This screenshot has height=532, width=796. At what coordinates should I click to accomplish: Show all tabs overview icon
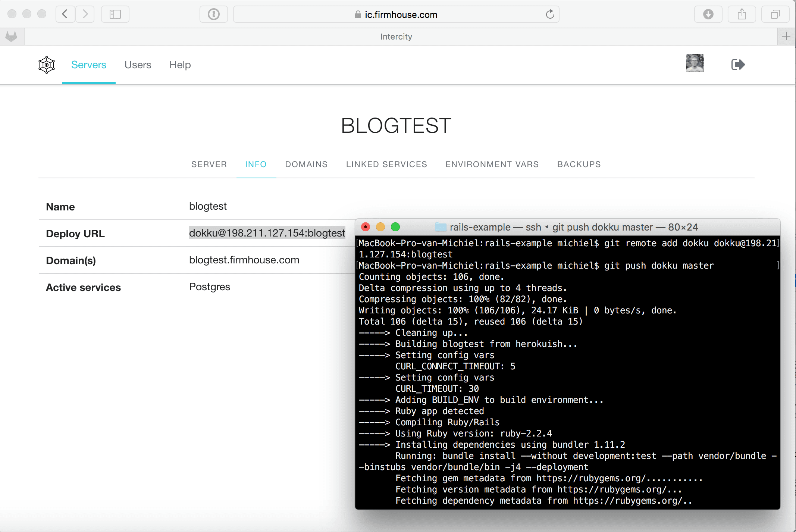tap(775, 14)
